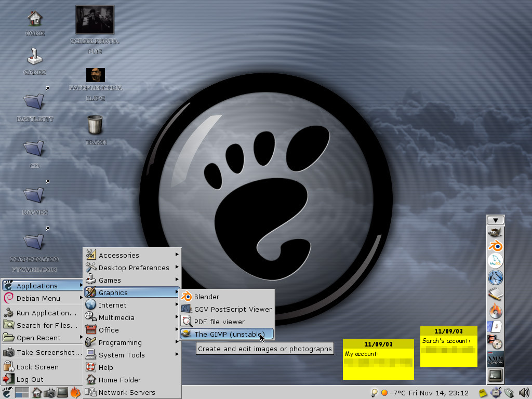Open the notepad with pencil text editor launcher
532x399 pixels.
(495, 294)
